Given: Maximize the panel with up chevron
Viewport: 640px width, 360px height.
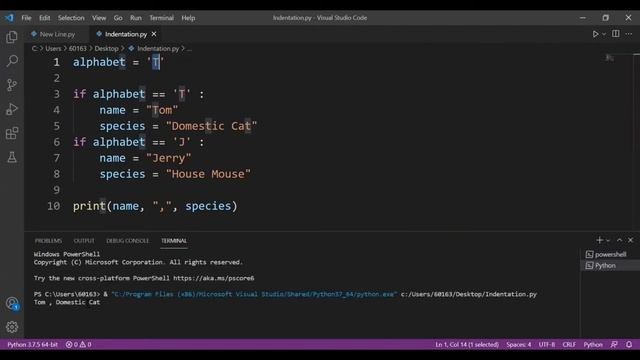Looking at the screenshot, I should pyautogui.click(x=619, y=240).
